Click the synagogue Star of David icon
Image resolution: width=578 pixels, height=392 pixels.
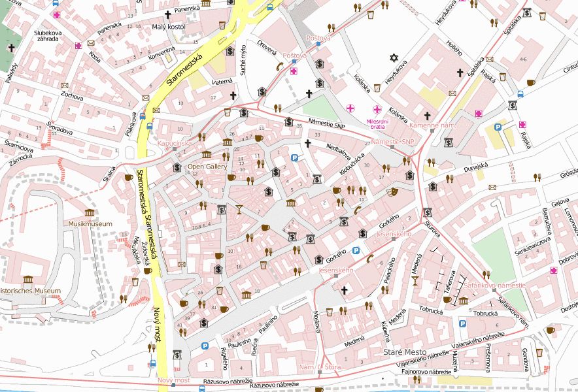[x=394, y=58]
